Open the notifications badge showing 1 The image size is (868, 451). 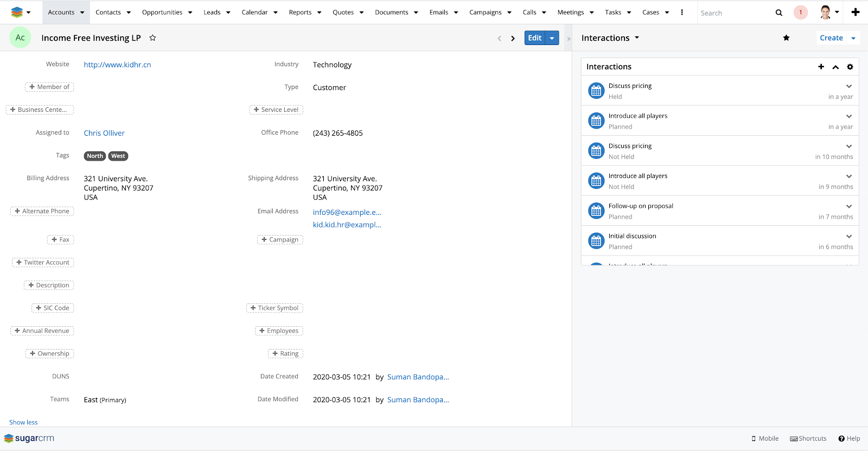[x=800, y=12]
